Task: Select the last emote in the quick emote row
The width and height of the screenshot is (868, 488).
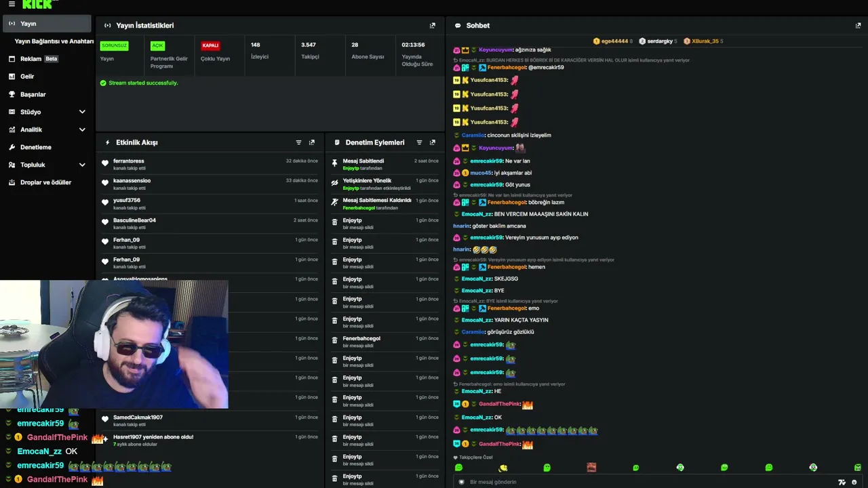Action: click(857, 468)
